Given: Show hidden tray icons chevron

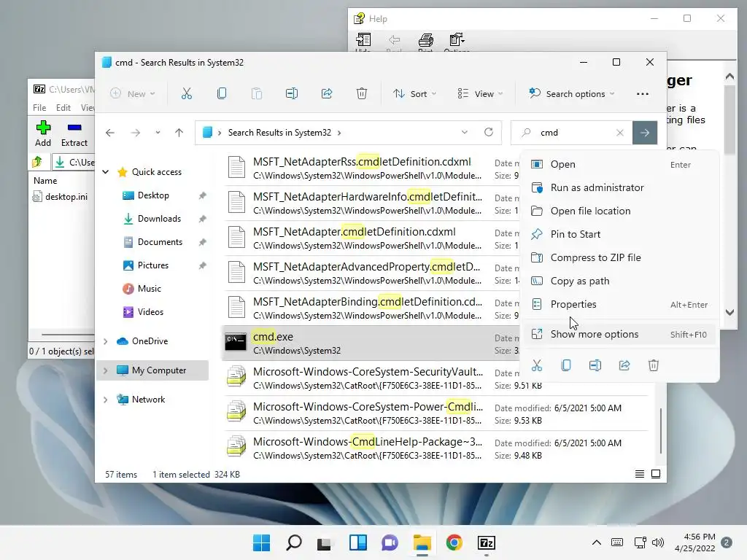Looking at the screenshot, I should coord(596,542).
